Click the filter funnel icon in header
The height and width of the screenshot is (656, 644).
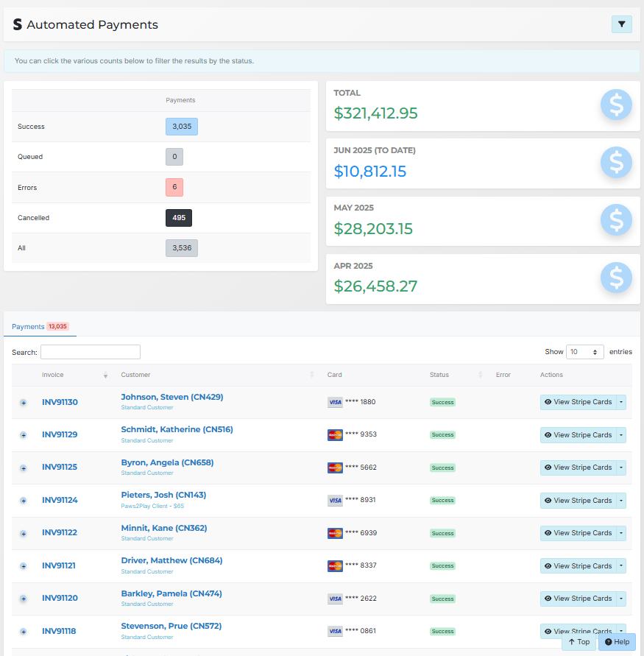click(621, 24)
